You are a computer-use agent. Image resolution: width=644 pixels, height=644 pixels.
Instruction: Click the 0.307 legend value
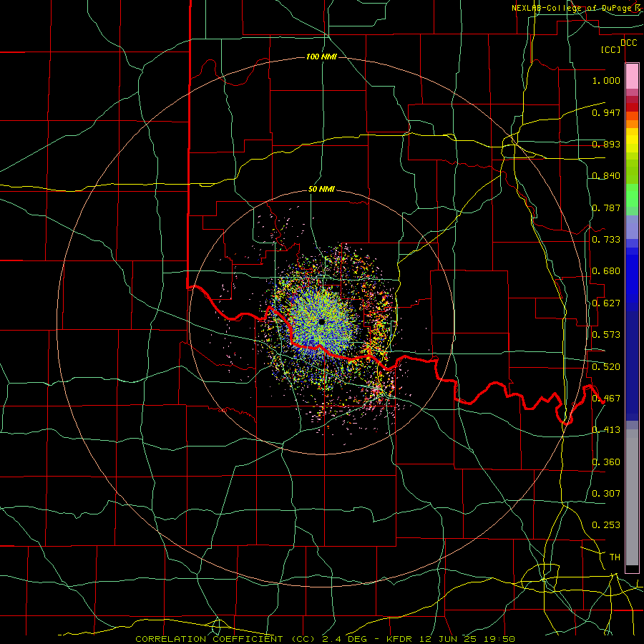(606, 494)
